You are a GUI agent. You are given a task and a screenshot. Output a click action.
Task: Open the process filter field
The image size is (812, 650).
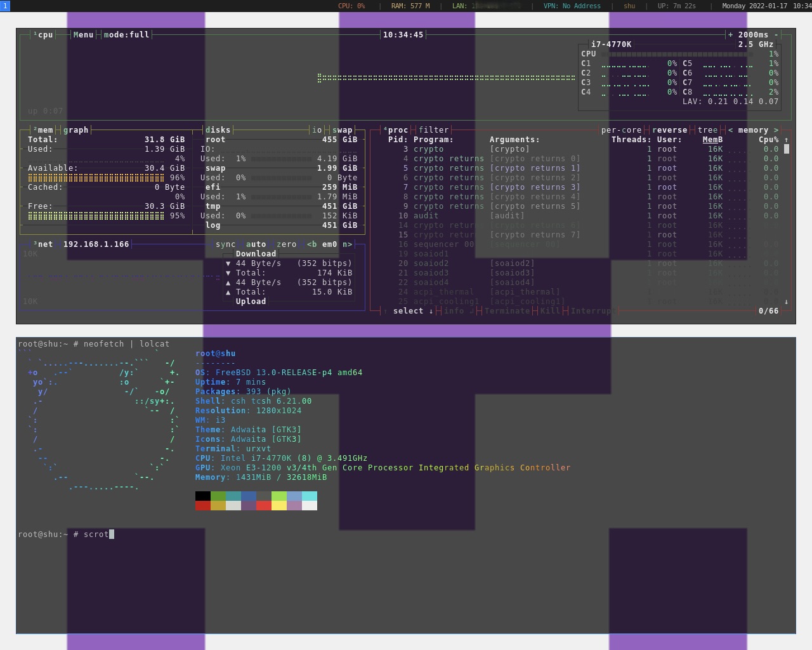tap(433, 130)
